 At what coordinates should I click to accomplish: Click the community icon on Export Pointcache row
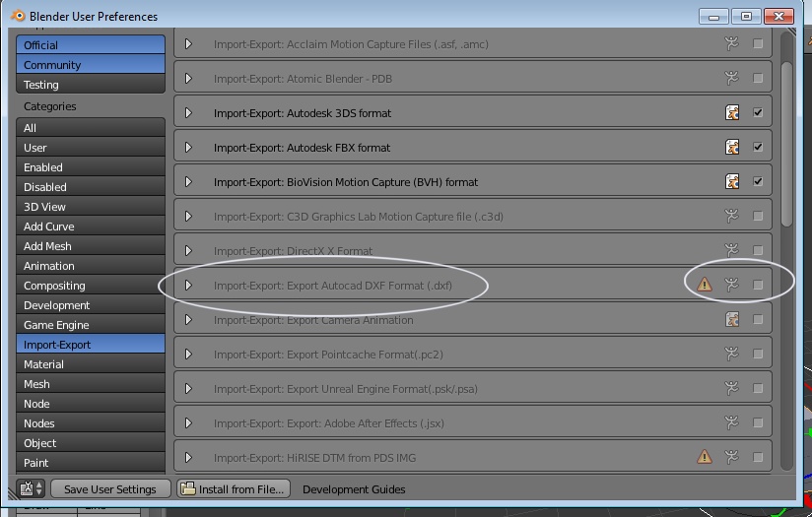732,354
